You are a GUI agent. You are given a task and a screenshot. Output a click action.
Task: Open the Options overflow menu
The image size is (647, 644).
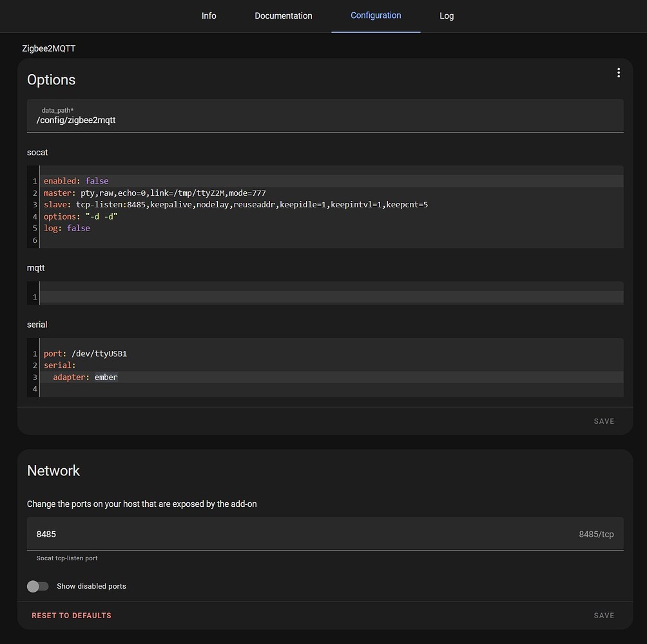click(619, 72)
